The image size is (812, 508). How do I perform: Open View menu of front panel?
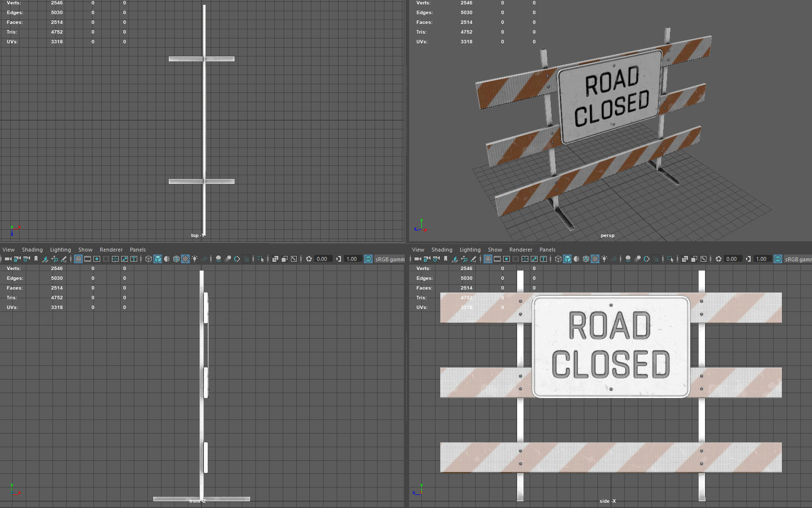9,250
